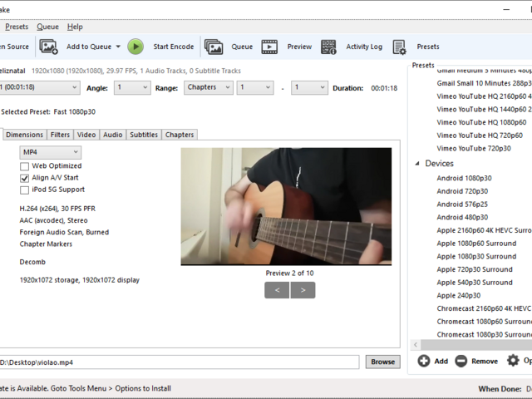532x399 pixels.
Task: Click the Remove preset minus icon
Action: click(x=461, y=361)
